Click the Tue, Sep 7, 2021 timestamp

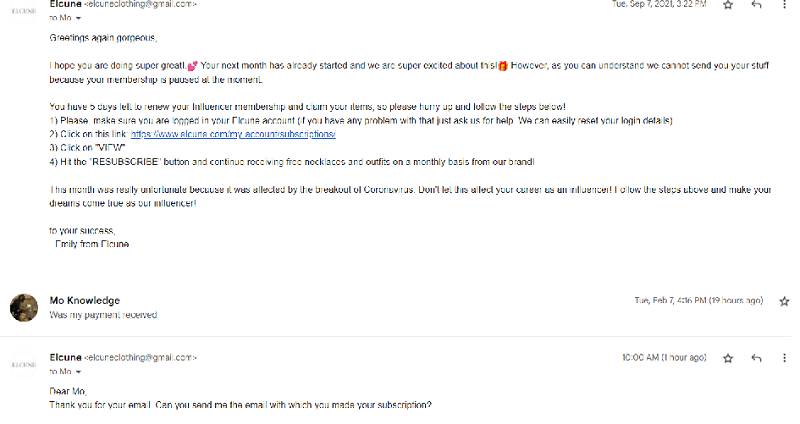coord(659,5)
